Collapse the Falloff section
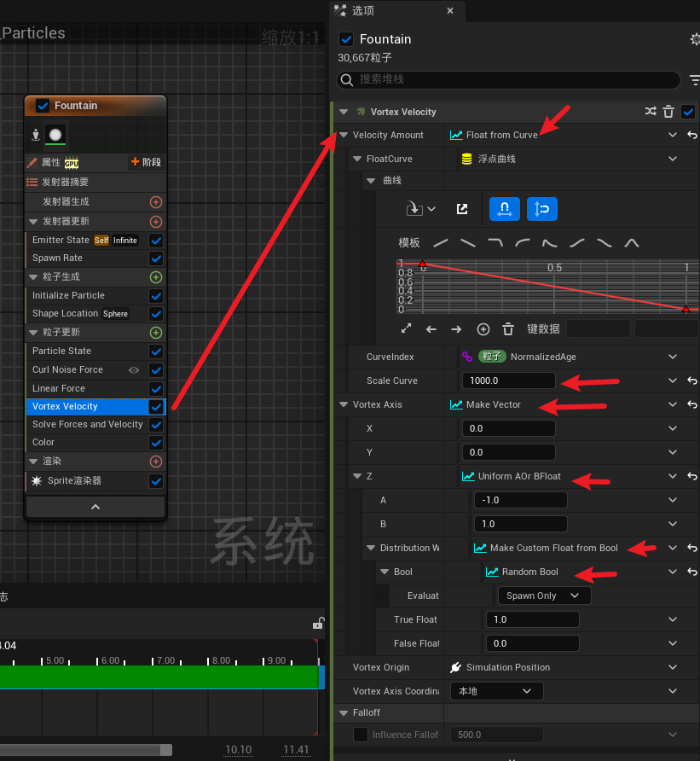The height and width of the screenshot is (761, 700). [x=344, y=712]
